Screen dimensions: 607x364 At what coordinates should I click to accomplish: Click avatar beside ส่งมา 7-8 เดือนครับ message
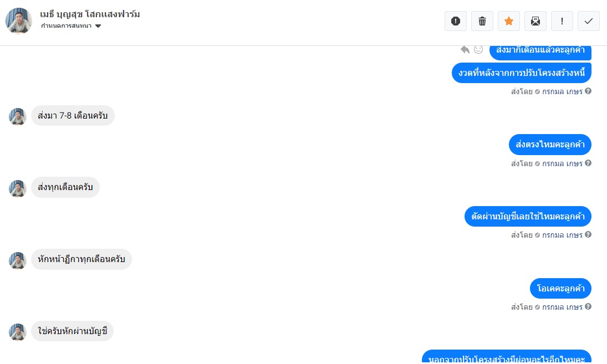(x=17, y=116)
